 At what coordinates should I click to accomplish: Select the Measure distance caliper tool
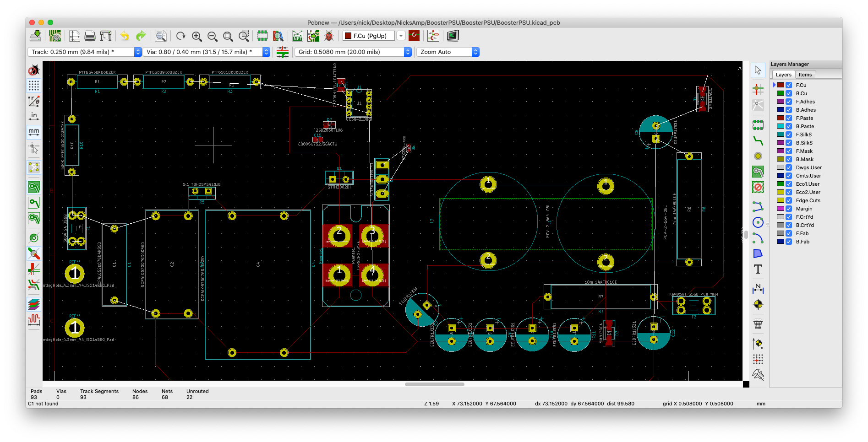click(758, 375)
